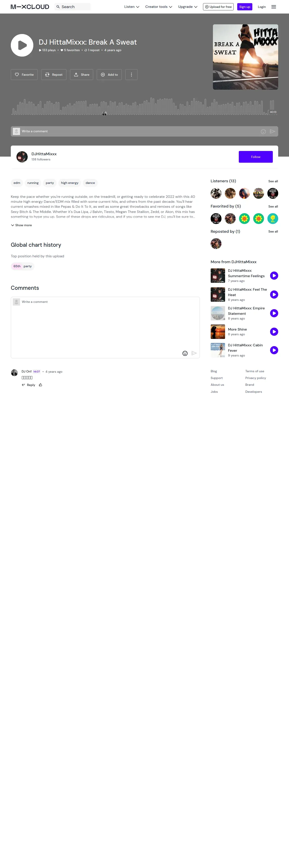
Task: Play the Break A Sweat mix
Action: pyautogui.click(x=22, y=45)
